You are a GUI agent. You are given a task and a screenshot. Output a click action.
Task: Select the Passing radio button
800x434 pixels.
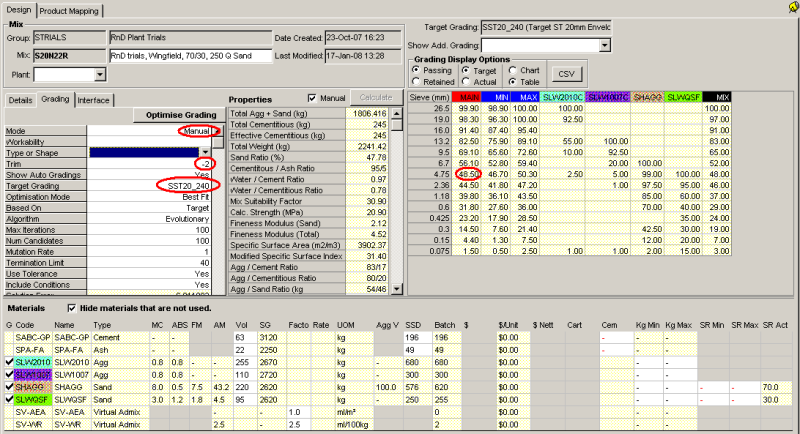click(416, 70)
